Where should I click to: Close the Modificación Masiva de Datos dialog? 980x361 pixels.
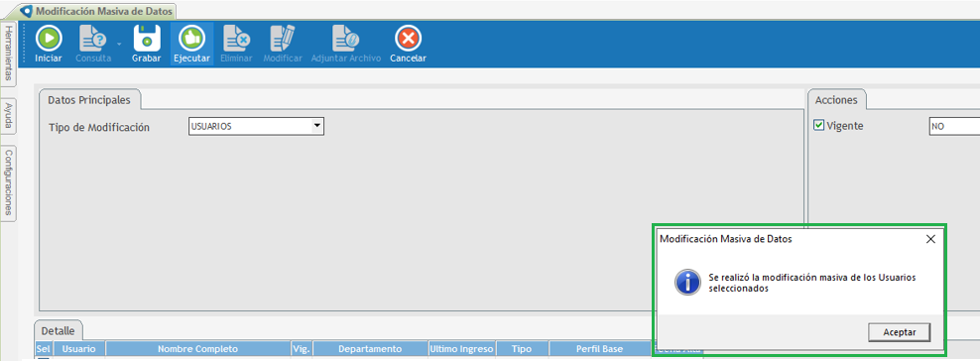click(930, 239)
